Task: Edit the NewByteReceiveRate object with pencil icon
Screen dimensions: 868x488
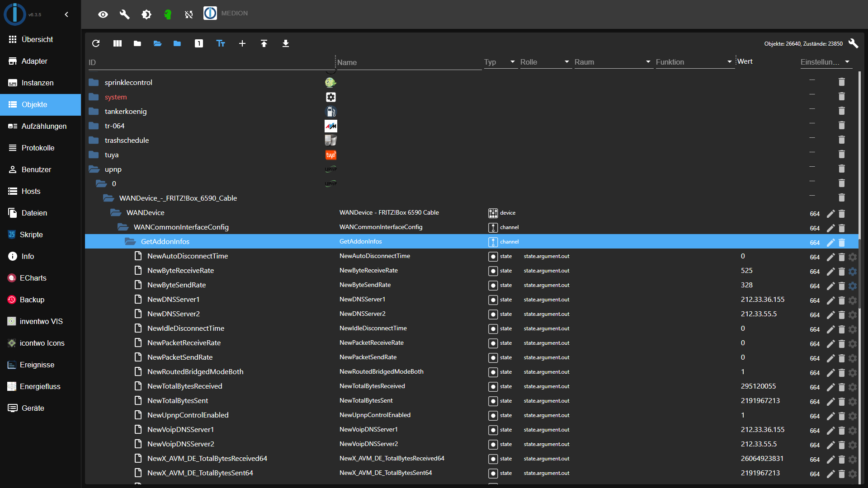Action: pyautogui.click(x=830, y=272)
